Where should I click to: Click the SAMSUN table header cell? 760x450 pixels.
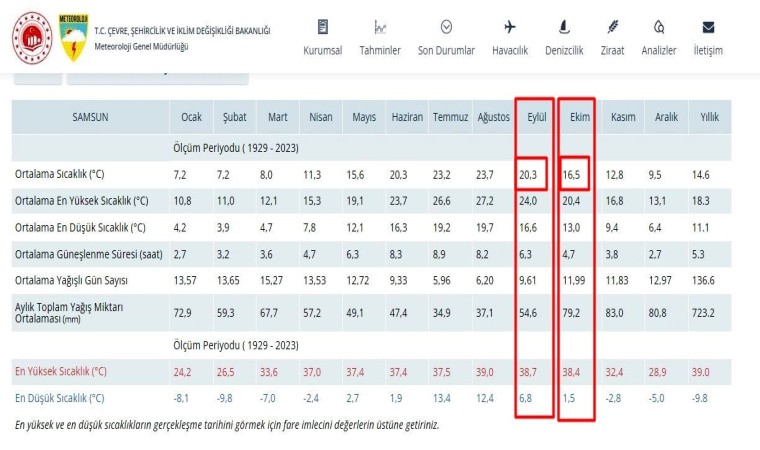(x=90, y=117)
